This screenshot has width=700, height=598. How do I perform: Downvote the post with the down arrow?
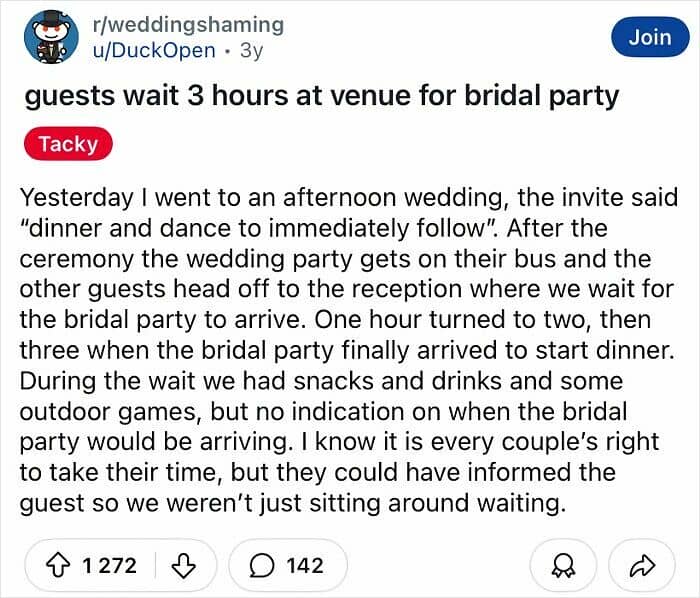point(183,565)
